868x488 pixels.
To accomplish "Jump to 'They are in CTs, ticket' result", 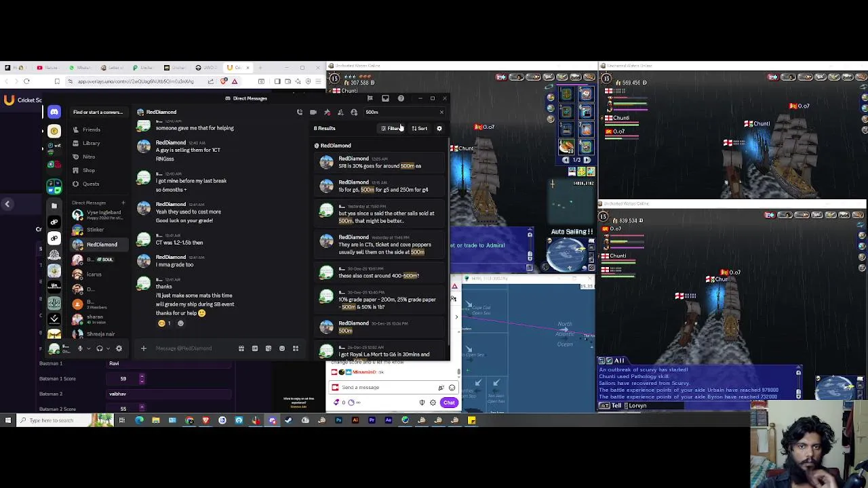I will [380, 245].
